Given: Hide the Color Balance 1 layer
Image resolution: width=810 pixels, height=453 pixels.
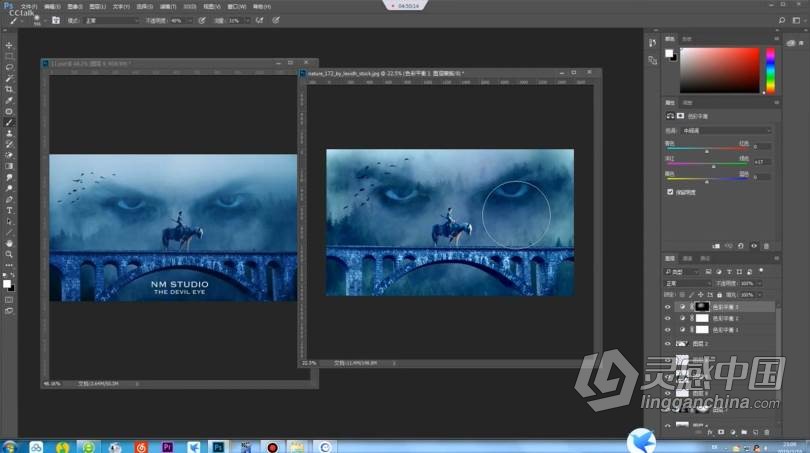Looking at the screenshot, I should (x=667, y=330).
